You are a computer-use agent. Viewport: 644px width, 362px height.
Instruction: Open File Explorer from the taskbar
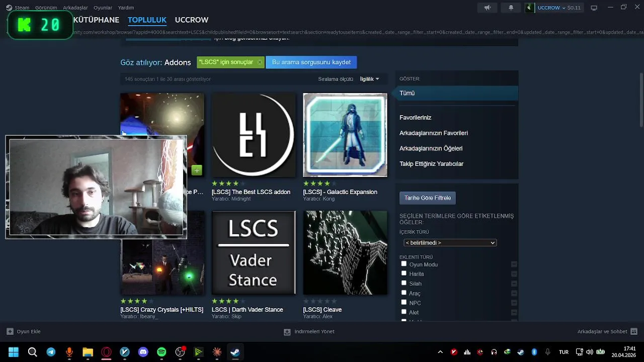point(88,352)
